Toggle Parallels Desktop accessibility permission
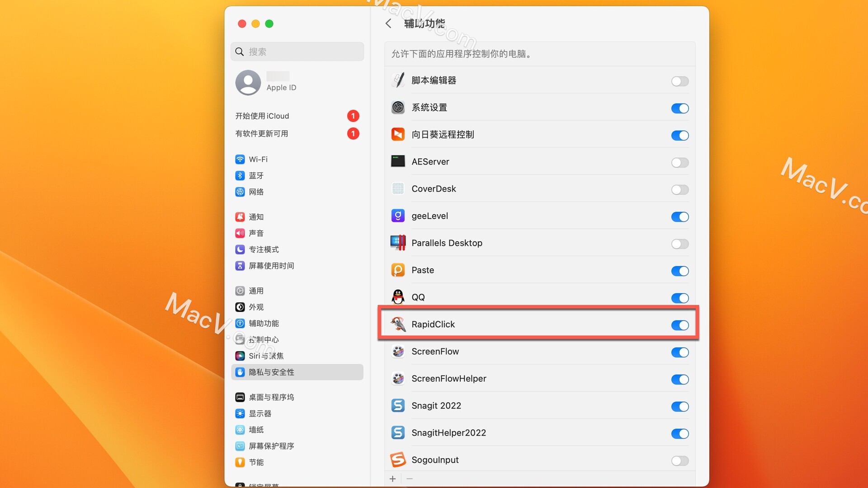Screen dimensions: 868x488 679,243
